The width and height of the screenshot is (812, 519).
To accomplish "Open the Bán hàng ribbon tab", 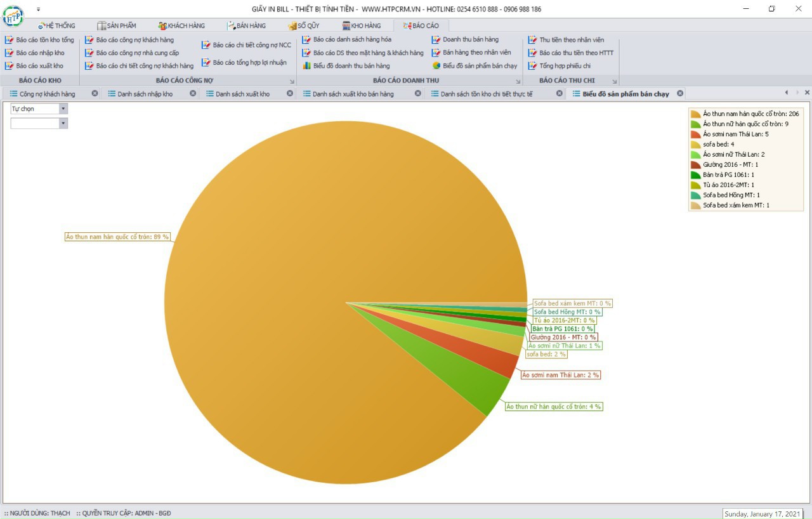I will (x=247, y=26).
